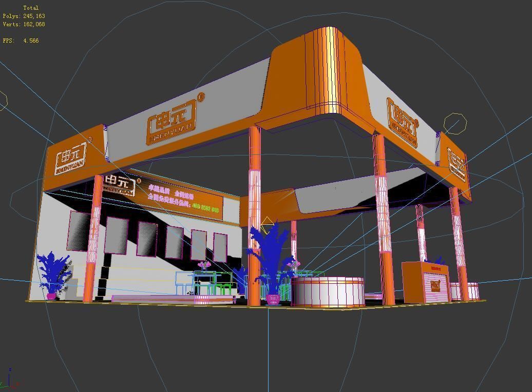Screen dimensions: 532x392
Task: Select the logo on the right gray fascia
Action: point(402,123)
